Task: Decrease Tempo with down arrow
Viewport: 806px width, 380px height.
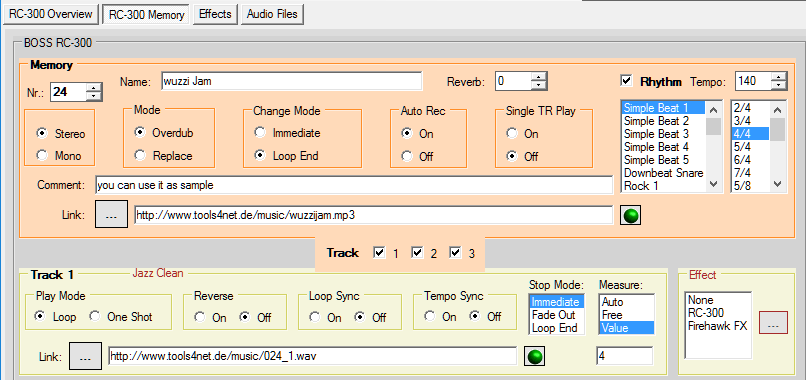Action: point(779,85)
